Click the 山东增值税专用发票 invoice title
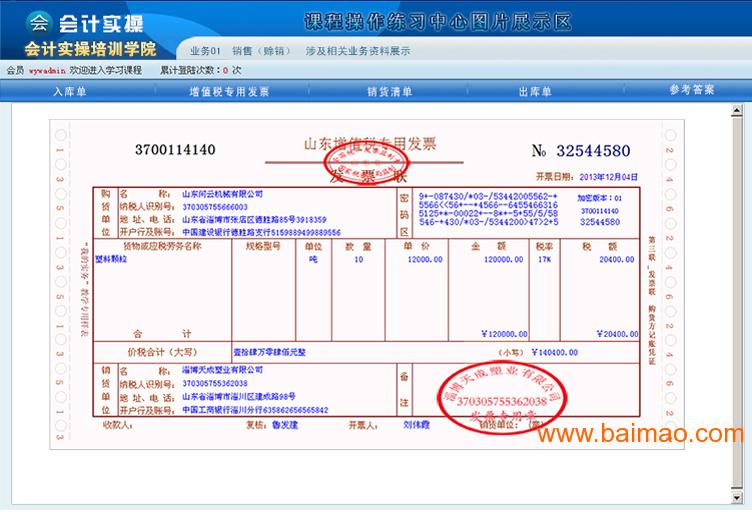This screenshot has height=512, width=752. click(x=370, y=144)
